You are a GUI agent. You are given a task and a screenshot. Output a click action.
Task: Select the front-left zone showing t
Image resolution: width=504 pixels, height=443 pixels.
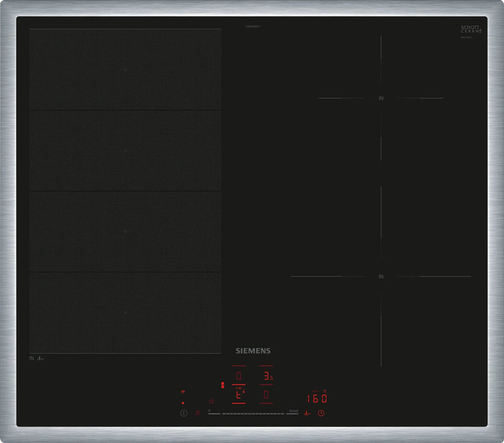[239, 394]
